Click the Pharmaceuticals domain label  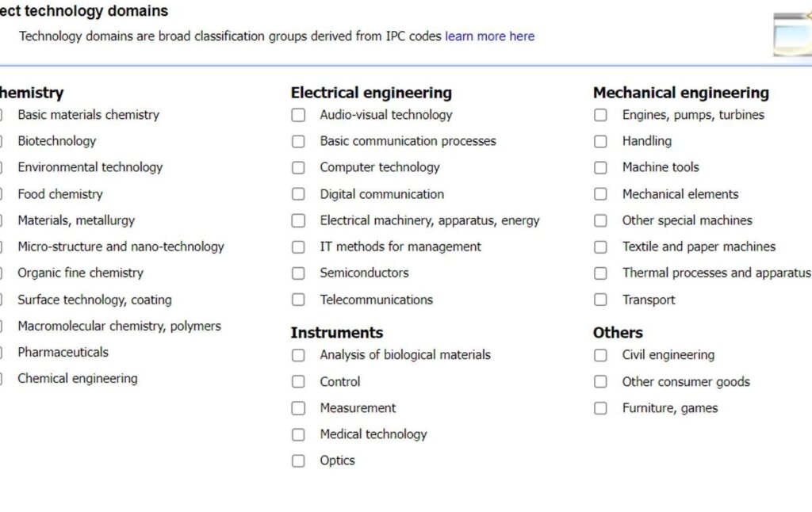click(63, 353)
